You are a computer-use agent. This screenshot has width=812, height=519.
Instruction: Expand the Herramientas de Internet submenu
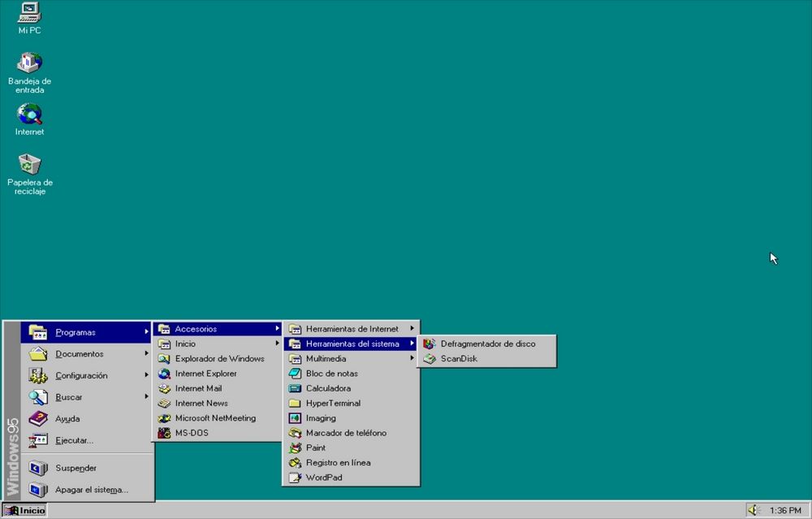(x=341, y=329)
